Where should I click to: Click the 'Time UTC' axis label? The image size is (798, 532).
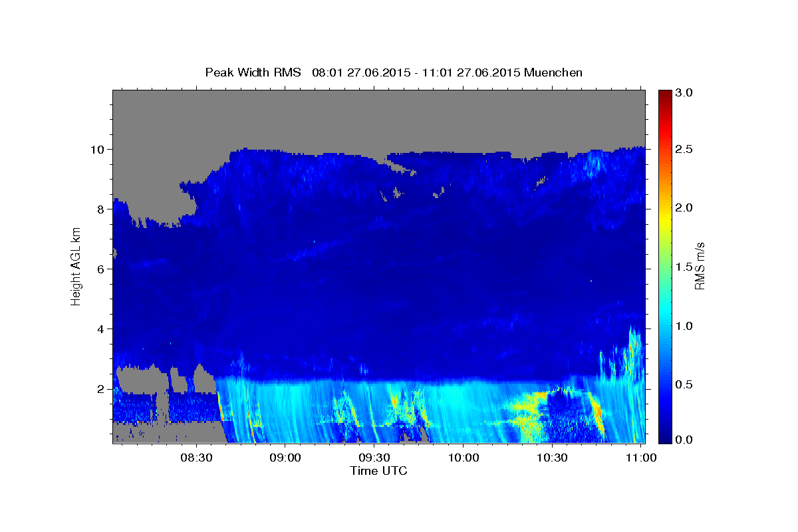pos(378,471)
